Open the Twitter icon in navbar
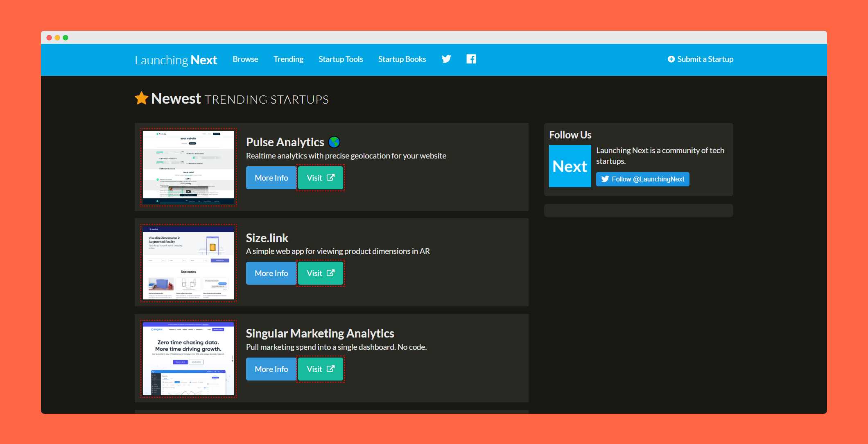Viewport: 868px width, 444px height. pyautogui.click(x=446, y=59)
